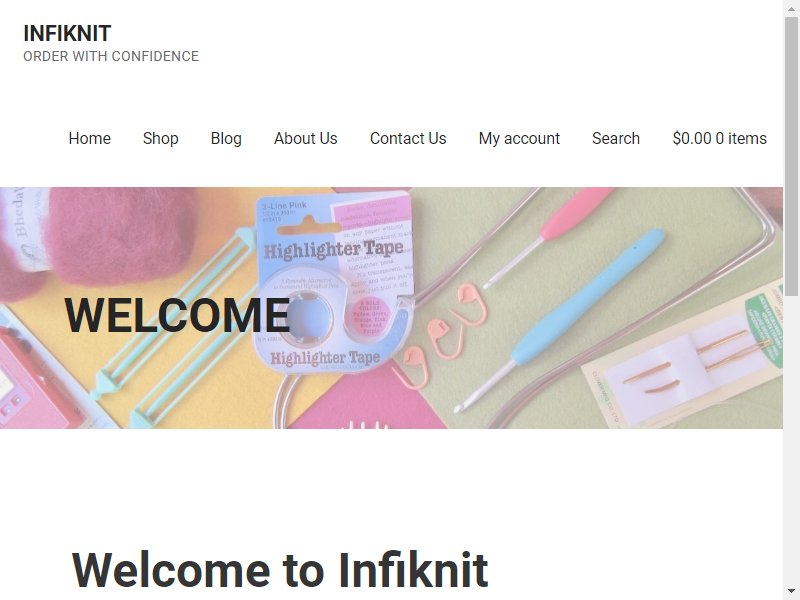Open the Blog menu link
This screenshot has width=800, height=600.
(x=226, y=138)
